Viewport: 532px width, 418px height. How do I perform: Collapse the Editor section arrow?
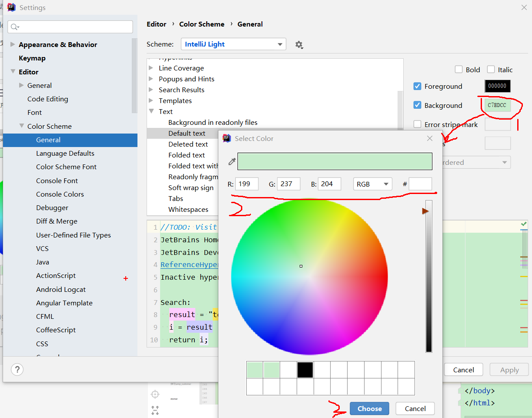(13, 72)
